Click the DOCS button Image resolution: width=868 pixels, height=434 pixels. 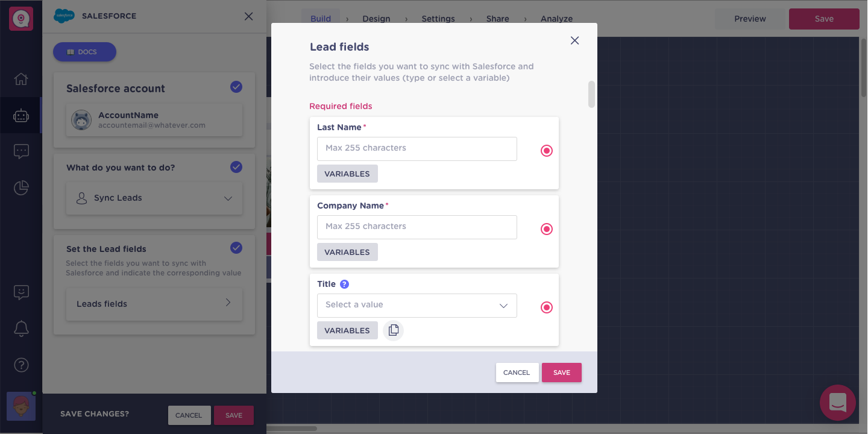click(x=84, y=52)
